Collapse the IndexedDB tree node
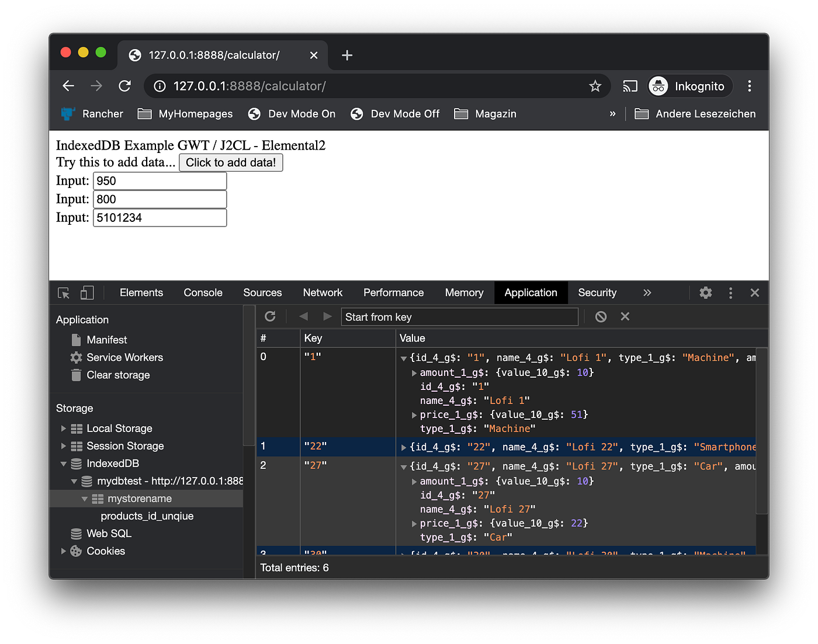The width and height of the screenshot is (818, 644). 64,464
